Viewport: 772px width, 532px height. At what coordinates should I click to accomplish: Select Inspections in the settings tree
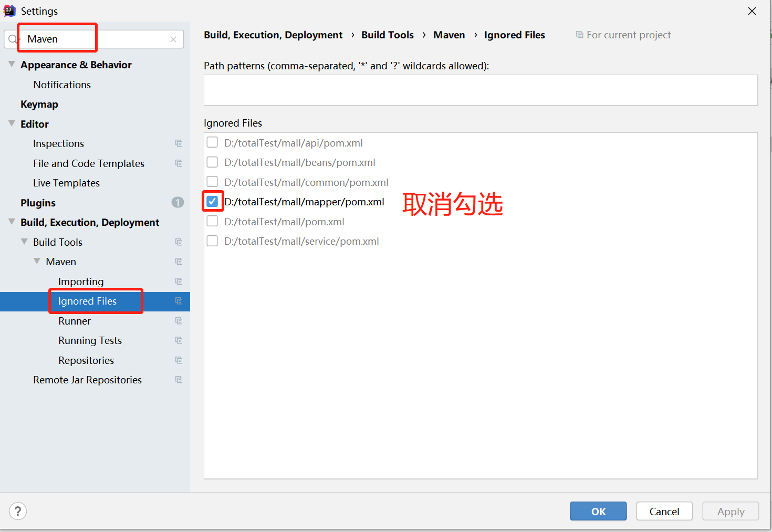(58, 143)
